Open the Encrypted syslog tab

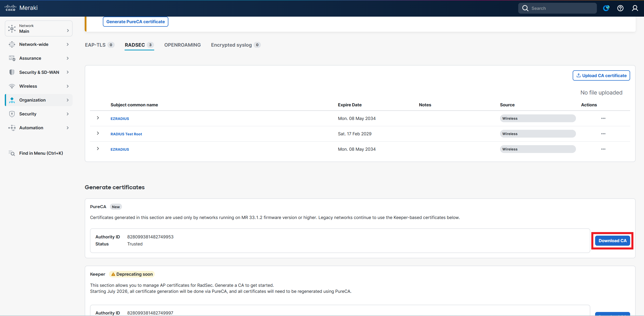[236, 45]
